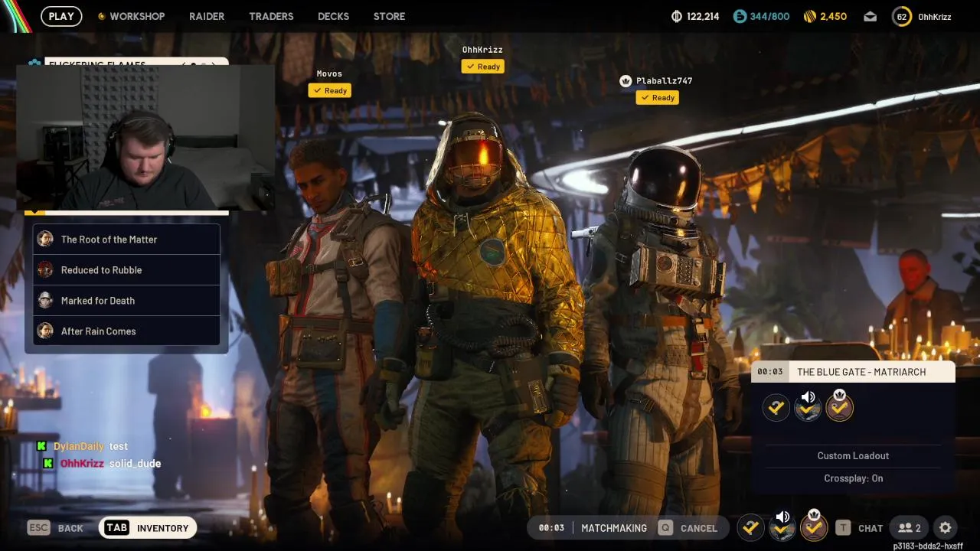Open the mail inbox icon

870,16
